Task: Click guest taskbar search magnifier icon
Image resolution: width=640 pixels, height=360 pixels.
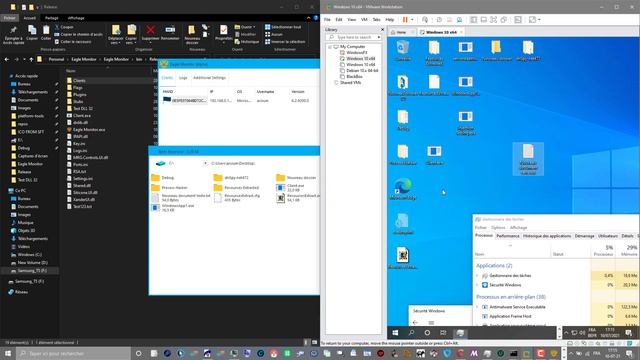Action: (x=411, y=333)
